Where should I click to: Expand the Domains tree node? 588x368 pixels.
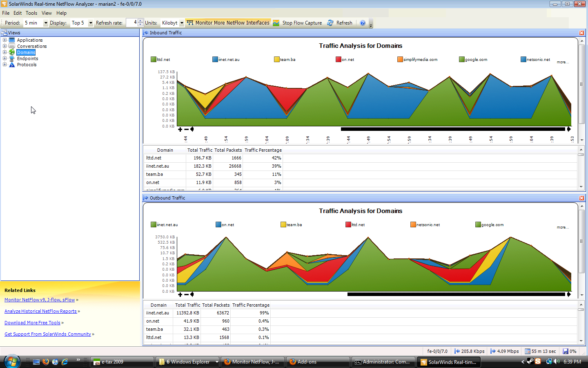[x=4, y=52]
